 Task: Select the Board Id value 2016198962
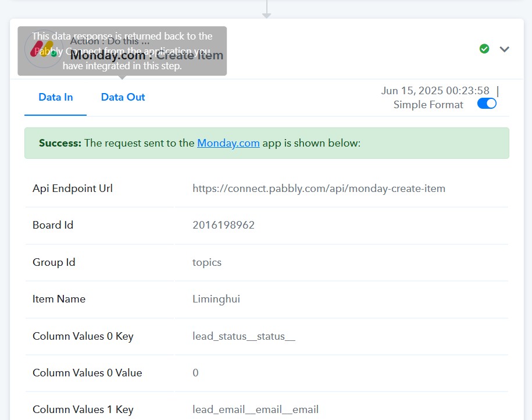click(x=223, y=225)
